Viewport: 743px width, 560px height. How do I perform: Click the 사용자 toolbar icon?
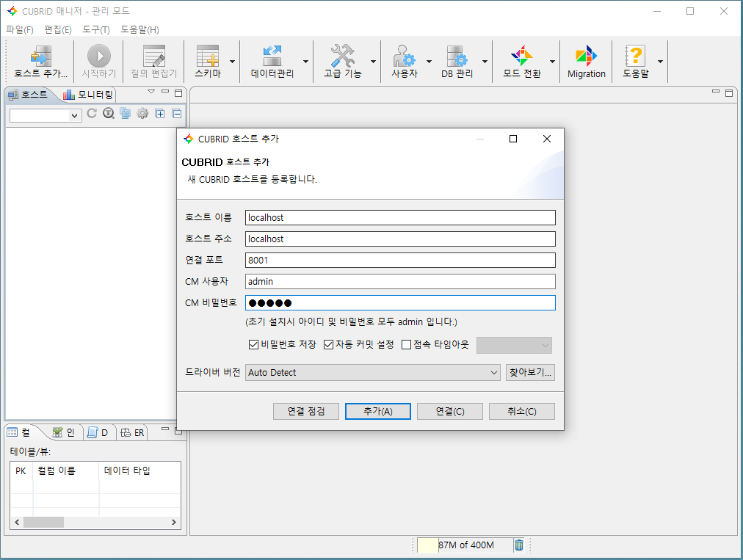[405, 56]
